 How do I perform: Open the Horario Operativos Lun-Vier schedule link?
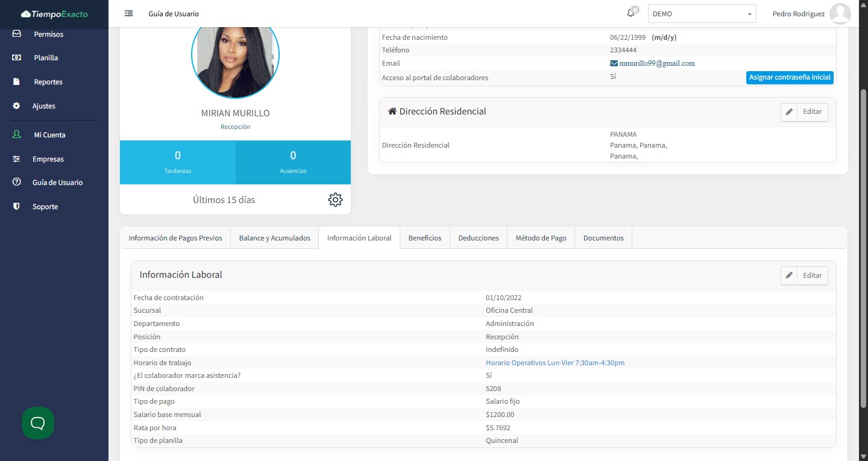[x=555, y=363]
